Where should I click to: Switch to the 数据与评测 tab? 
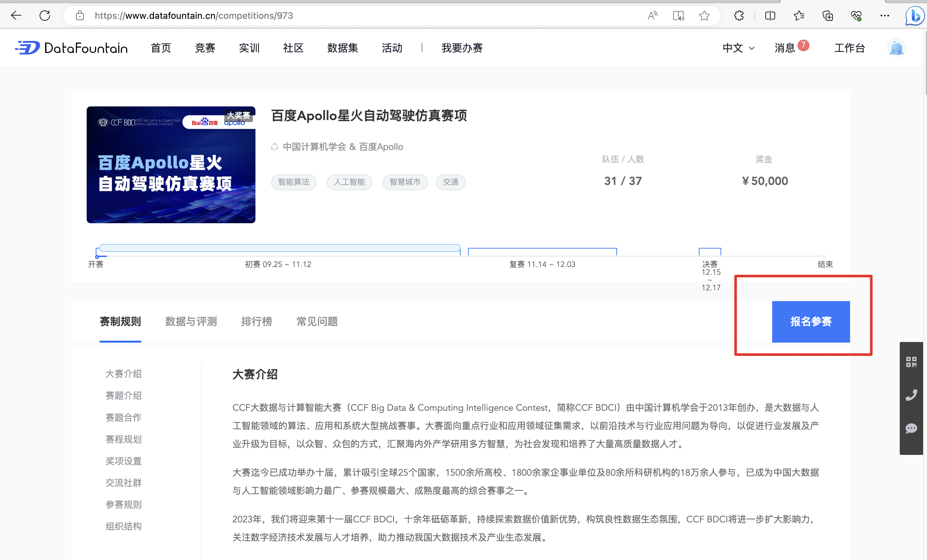pyautogui.click(x=191, y=322)
